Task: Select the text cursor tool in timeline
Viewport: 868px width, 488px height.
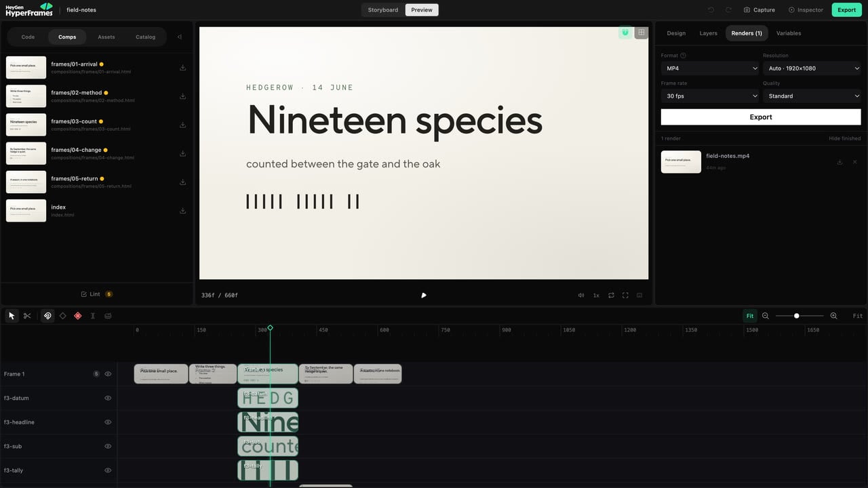Action: point(92,316)
